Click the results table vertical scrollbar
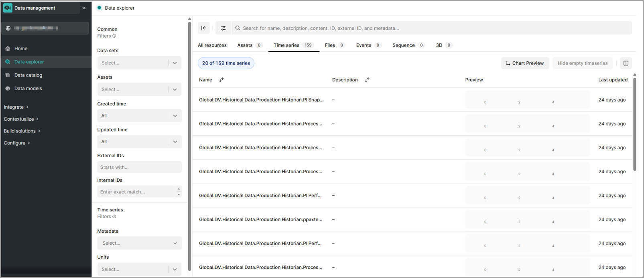 pos(634,124)
